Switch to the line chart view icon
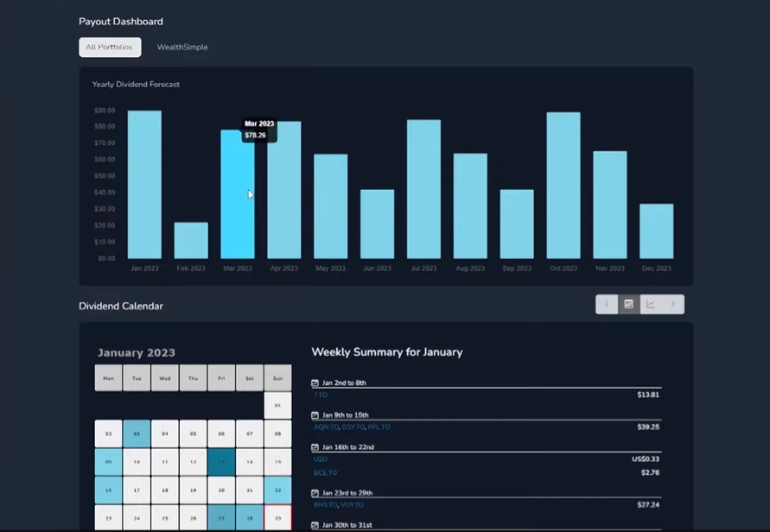770x532 pixels. [650, 304]
